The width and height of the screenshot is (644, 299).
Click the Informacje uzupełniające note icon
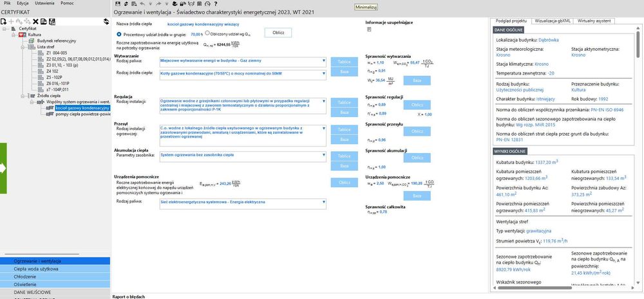(369, 30)
